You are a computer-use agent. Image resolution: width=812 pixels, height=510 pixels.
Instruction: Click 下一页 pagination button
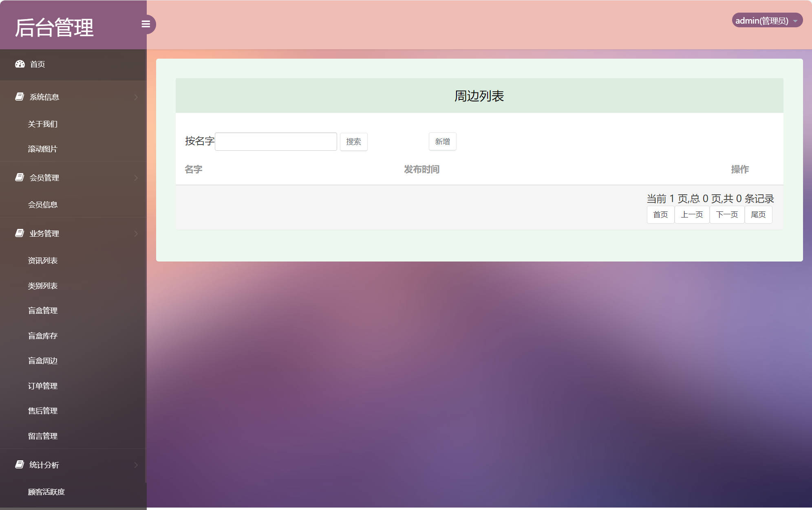[x=727, y=214]
